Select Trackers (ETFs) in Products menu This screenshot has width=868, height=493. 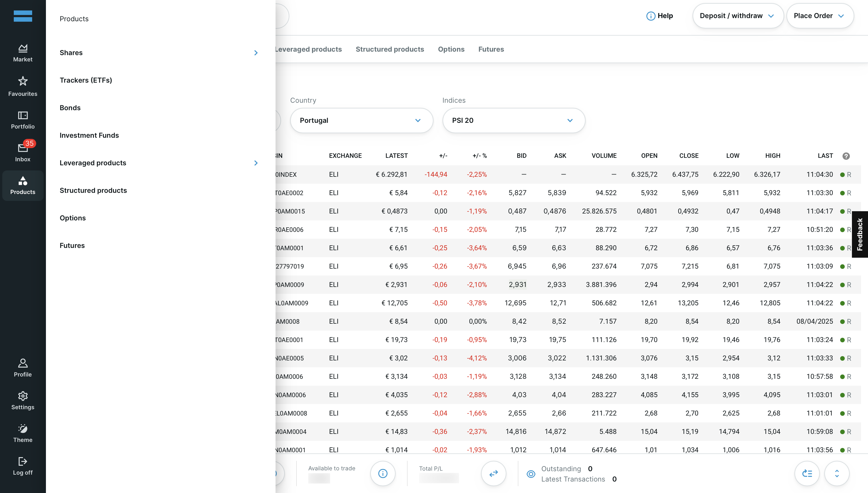[86, 80]
